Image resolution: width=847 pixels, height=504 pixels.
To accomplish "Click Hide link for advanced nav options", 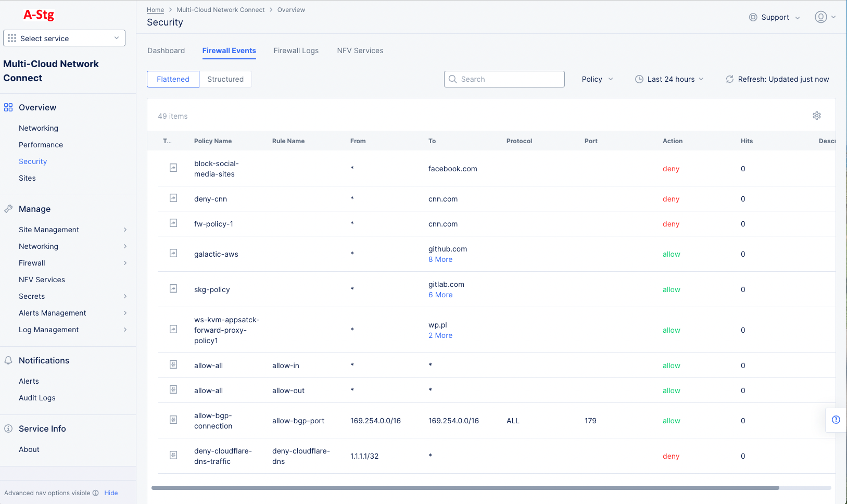I will tap(111, 493).
